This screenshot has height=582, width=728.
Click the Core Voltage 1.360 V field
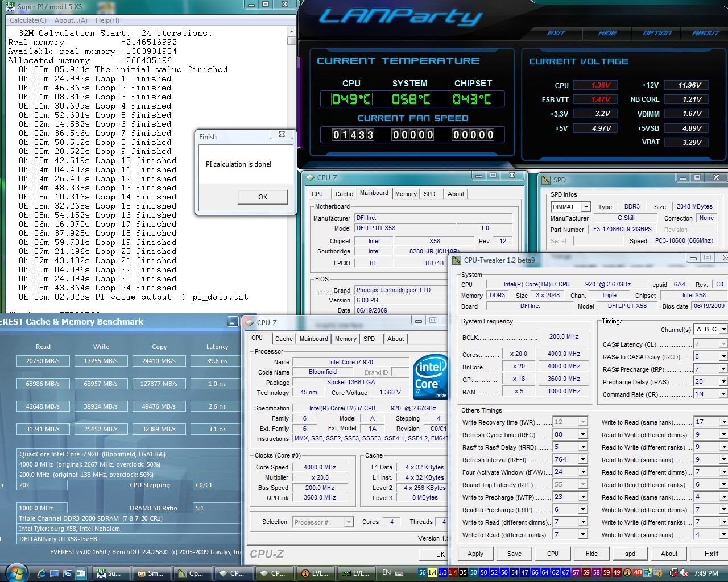coord(390,393)
